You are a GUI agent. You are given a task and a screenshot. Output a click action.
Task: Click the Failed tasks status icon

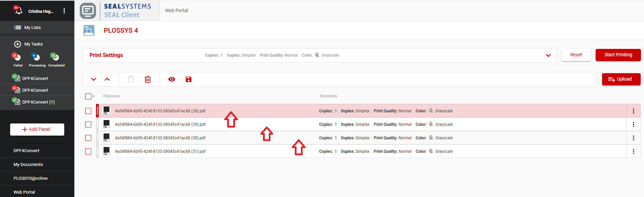17,57
